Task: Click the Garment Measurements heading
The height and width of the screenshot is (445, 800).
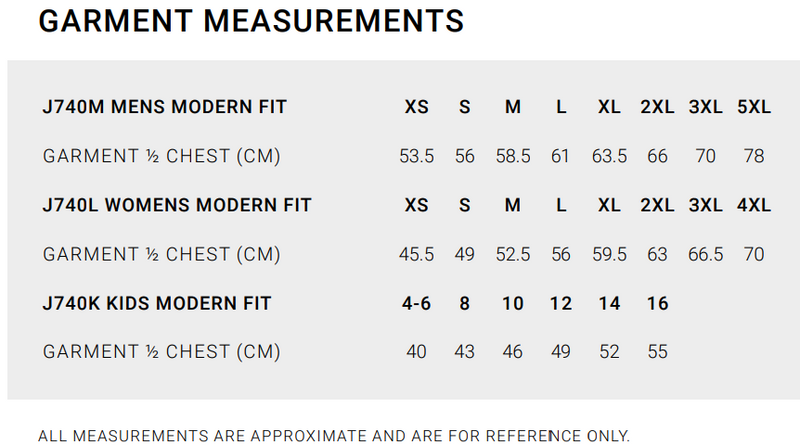Action: click(x=250, y=21)
